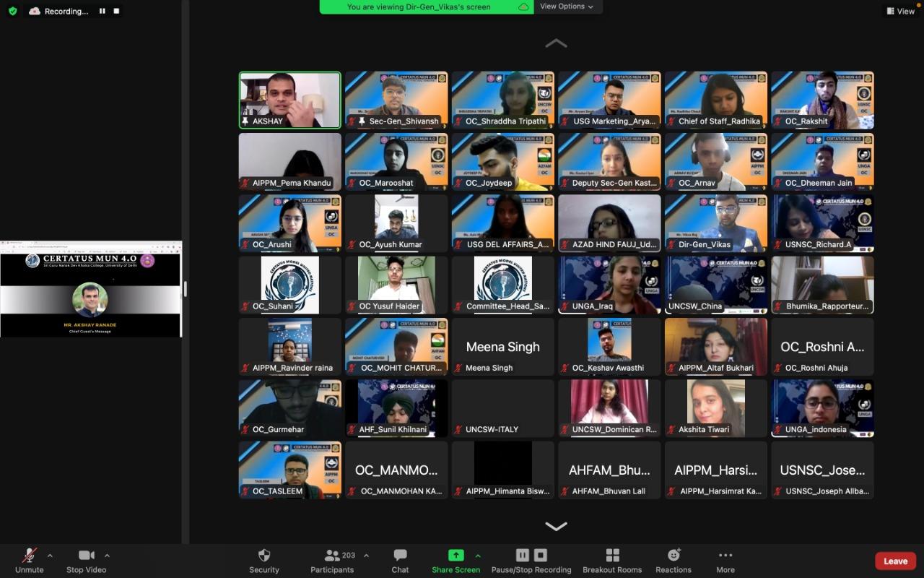Stop the video camera
The width and height of the screenshot is (924, 578).
tap(86, 556)
